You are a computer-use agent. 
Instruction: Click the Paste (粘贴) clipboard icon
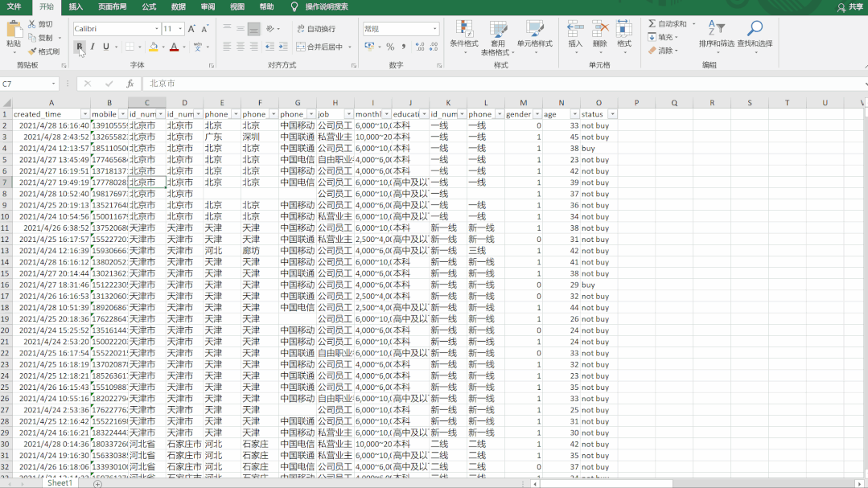[x=14, y=31]
